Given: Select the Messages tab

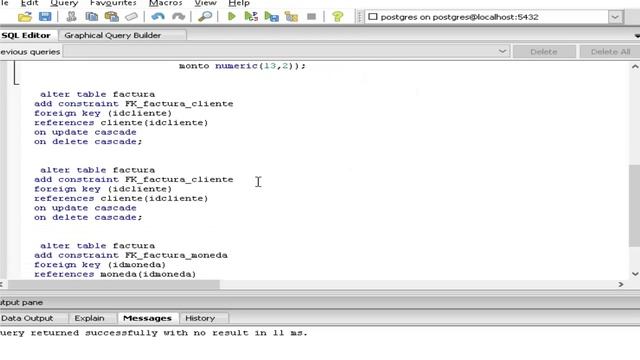Looking at the screenshot, I should [147, 318].
